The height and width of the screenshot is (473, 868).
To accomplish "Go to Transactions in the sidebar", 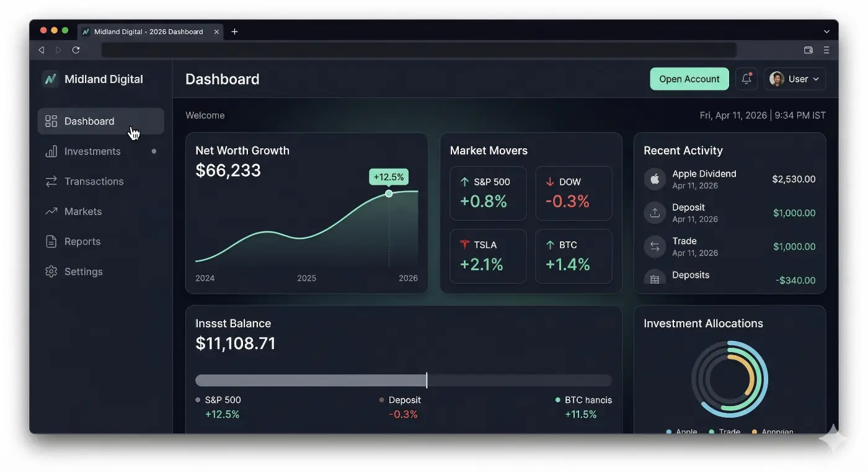I will [94, 181].
